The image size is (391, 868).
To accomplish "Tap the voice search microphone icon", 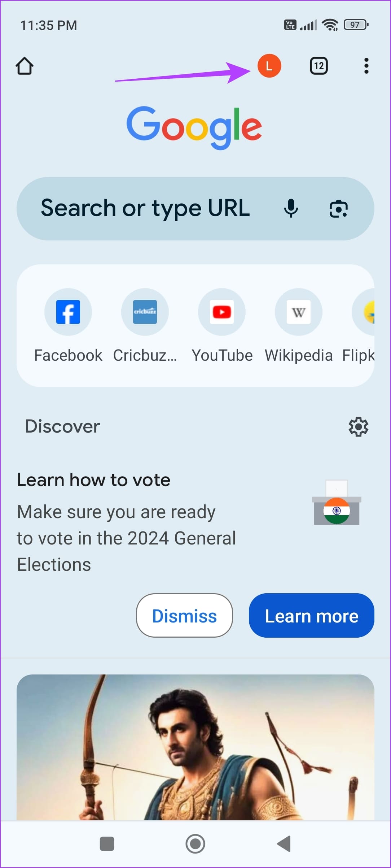I will point(291,209).
